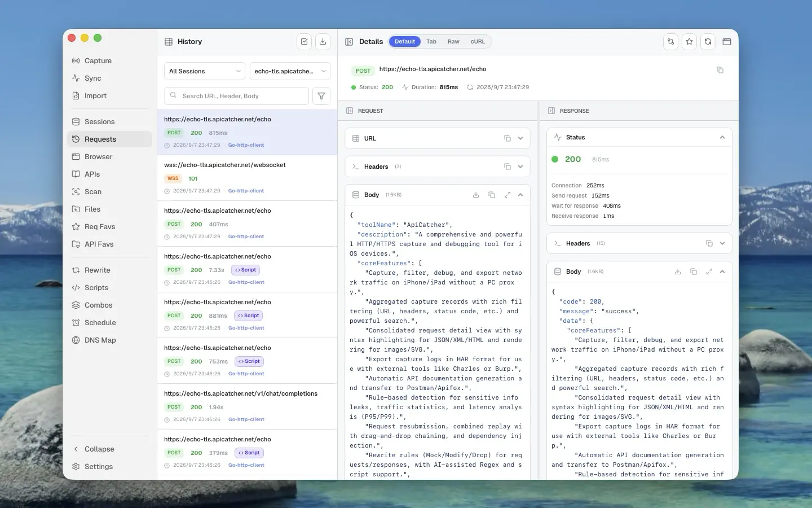
Task: Click the window layout icon in Details toolbar
Action: pyautogui.click(x=726, y=42)
